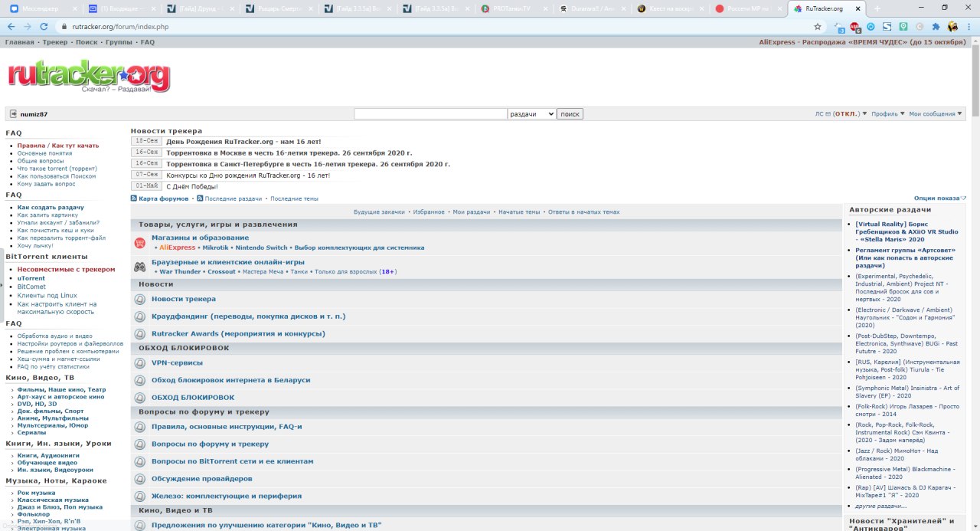Open (Folk-Rock) Игорь Лазарев release link
Viewport: 980px width, 531px height.
click(907, 411)
